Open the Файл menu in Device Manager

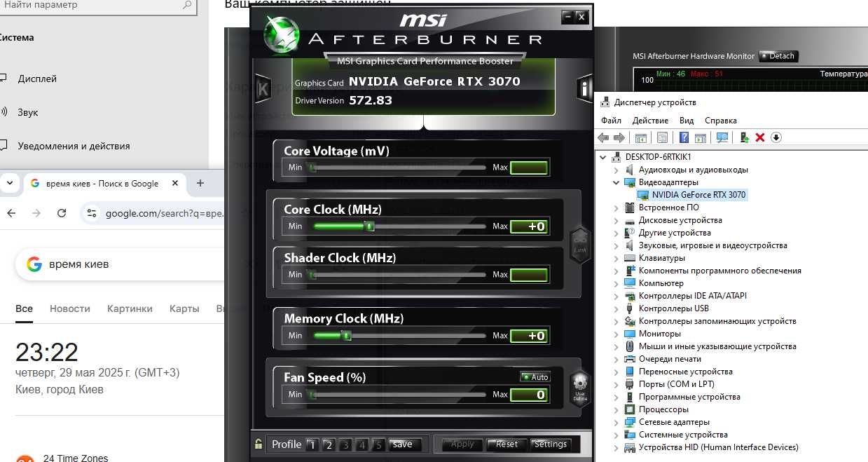point(611,121)
